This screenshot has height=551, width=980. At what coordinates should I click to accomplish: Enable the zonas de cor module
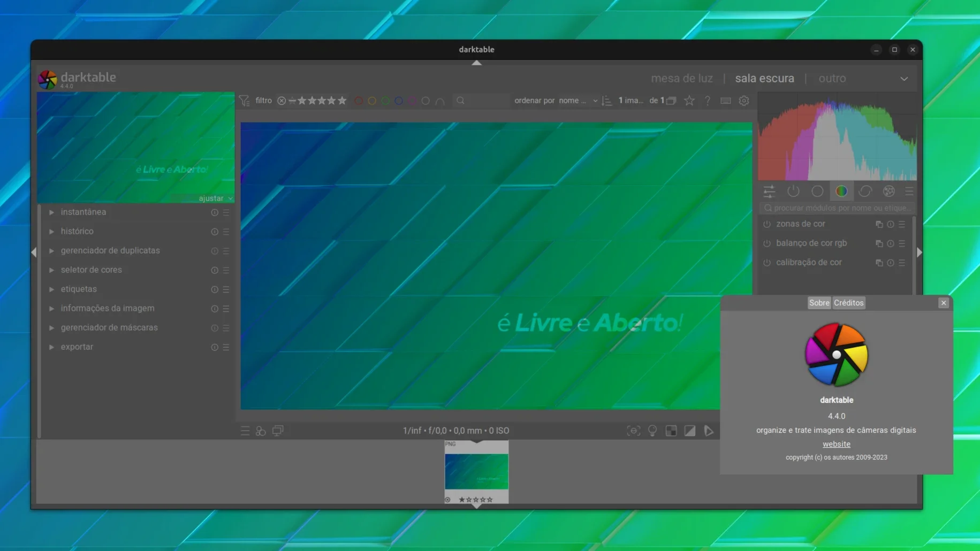(766, 224)
